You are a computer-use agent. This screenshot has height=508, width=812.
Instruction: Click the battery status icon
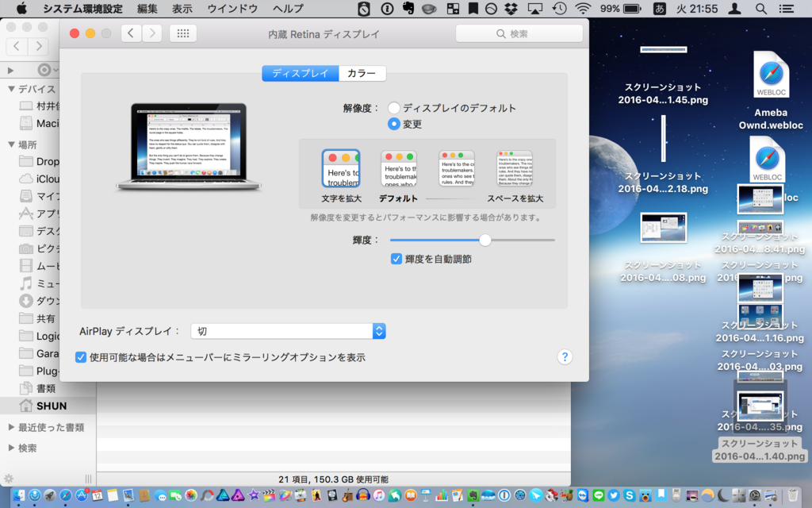[632, 8]
